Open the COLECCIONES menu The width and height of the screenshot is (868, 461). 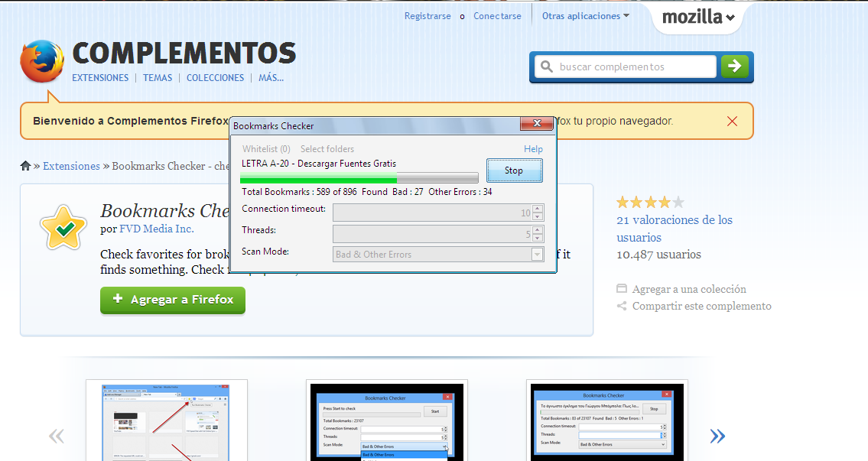pyautogui.click(x=216, y=77)
